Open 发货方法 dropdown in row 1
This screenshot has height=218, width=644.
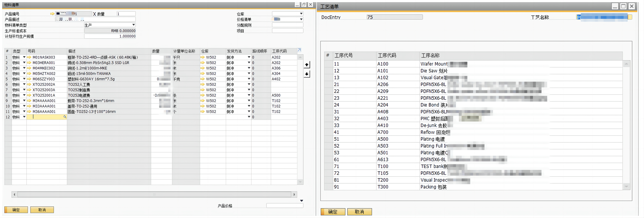(249, 57)
